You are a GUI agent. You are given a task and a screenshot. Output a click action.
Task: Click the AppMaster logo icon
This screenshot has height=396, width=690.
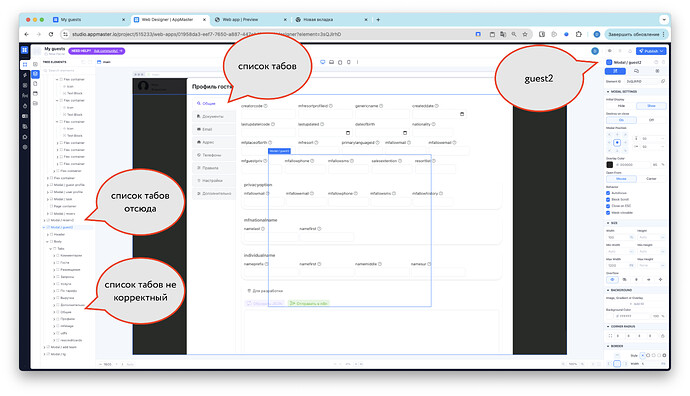coord(25,50)
